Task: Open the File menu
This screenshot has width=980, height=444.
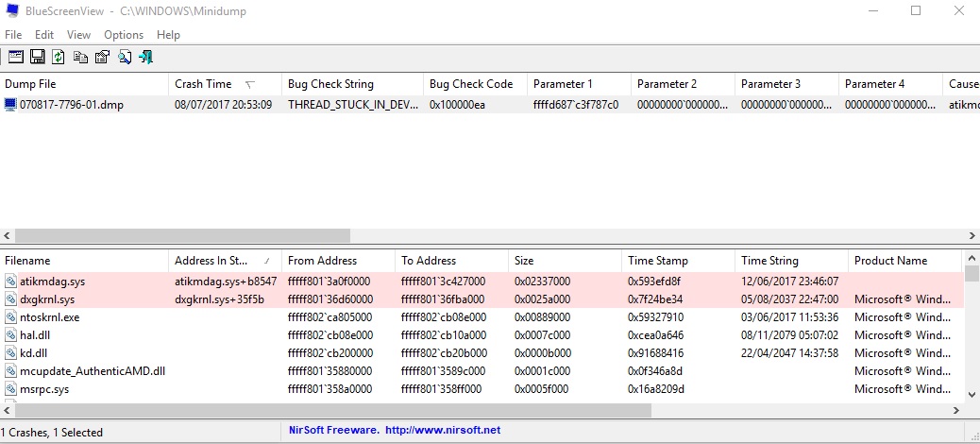Action: [x=13, y=34]
